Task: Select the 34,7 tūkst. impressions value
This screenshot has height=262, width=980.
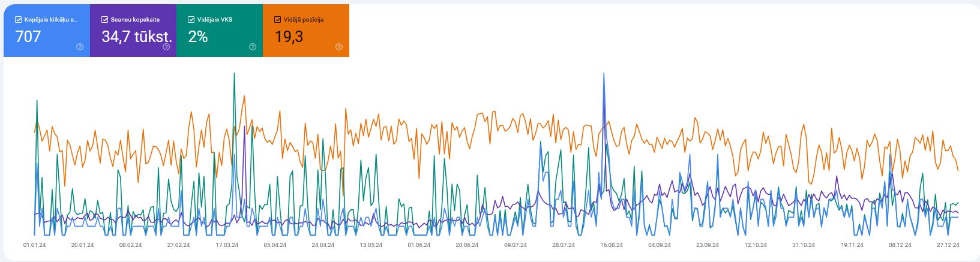Action: click(x=137, y=37)
